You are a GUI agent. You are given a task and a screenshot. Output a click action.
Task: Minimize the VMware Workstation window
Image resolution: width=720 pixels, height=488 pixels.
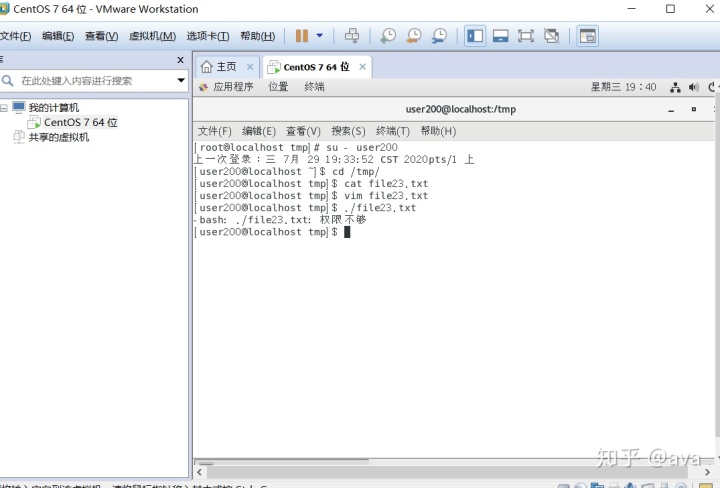point(632,9)
